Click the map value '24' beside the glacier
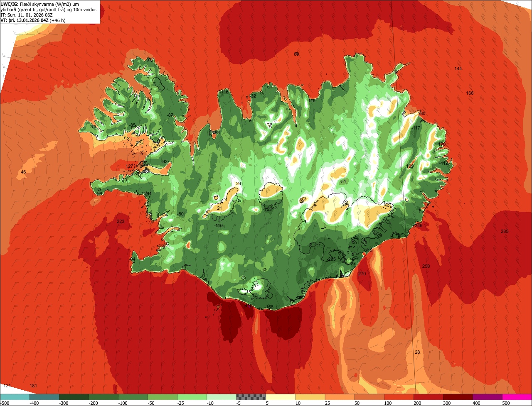Viewport: 532px width, 406px height. (x=238, y=183)
